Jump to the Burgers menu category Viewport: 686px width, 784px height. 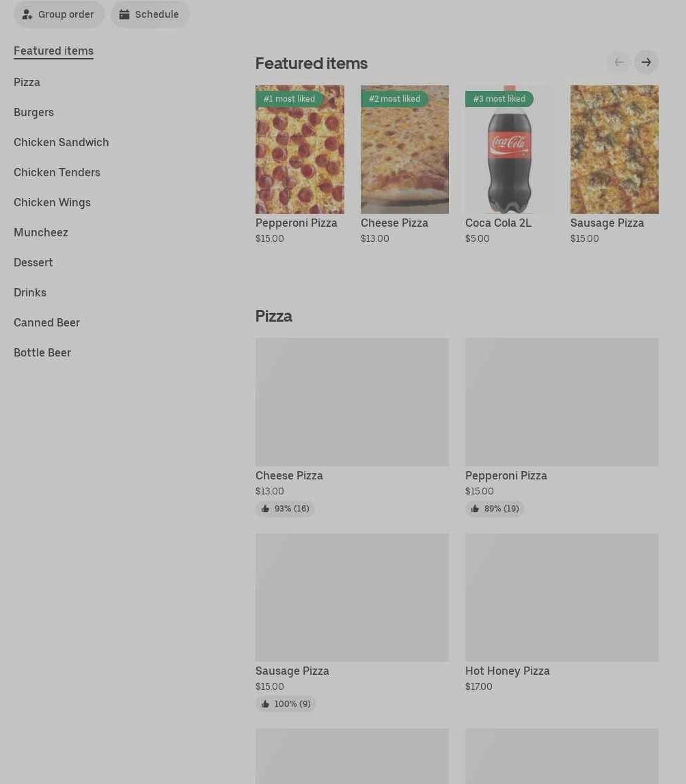point(33,113)
